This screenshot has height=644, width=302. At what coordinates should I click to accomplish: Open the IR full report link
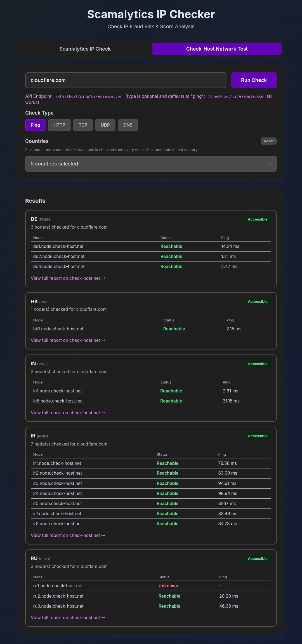point(68,536)
